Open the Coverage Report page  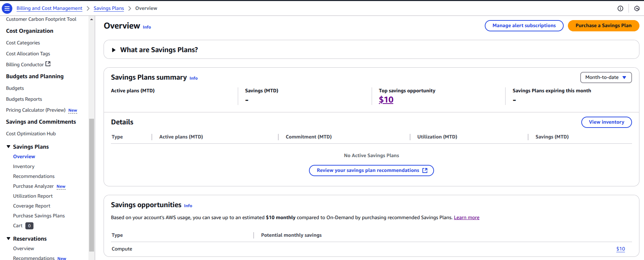(32, 206)
